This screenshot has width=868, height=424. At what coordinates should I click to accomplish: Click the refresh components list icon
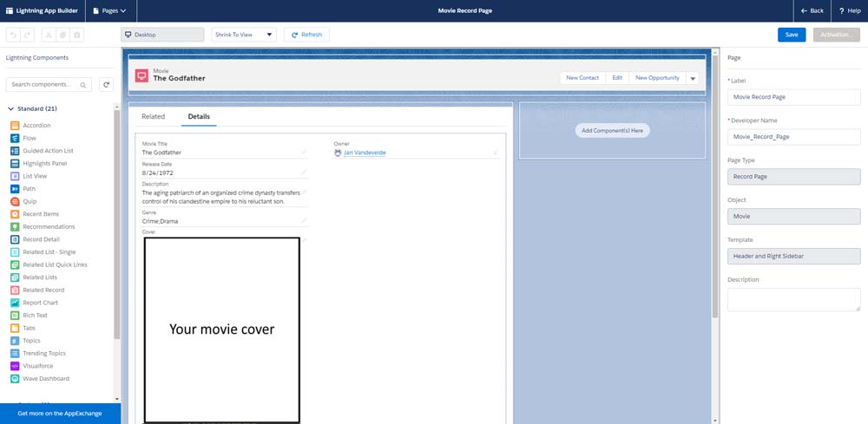point(106,84)
